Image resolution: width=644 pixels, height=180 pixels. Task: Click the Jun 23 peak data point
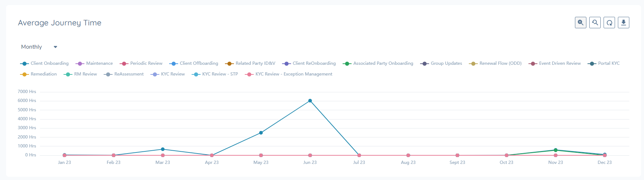coord(310,101)
